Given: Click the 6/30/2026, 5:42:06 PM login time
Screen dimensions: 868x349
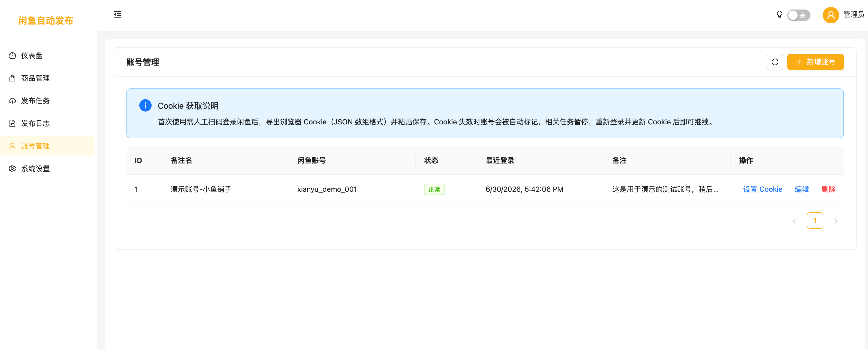Looking at the screenshot, I should pyautogui.click(x=524, y=189).
